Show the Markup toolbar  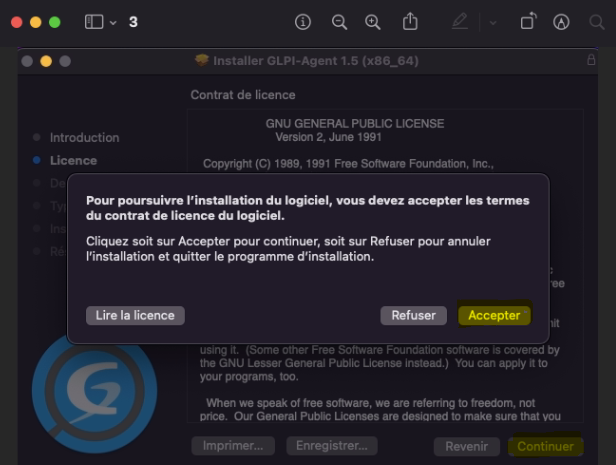(561, 22)
